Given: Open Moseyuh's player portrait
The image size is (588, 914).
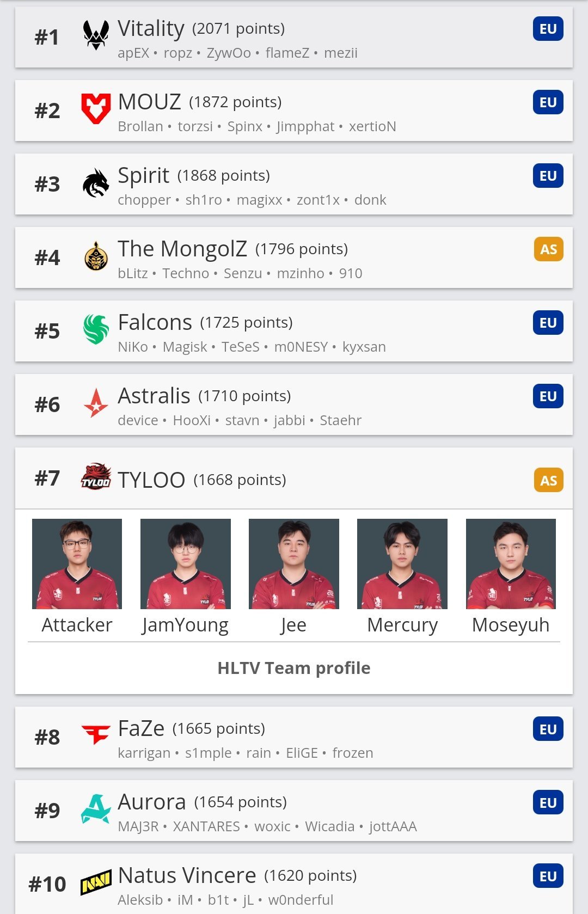Looking at the screenshot, I should coord(511,564).
